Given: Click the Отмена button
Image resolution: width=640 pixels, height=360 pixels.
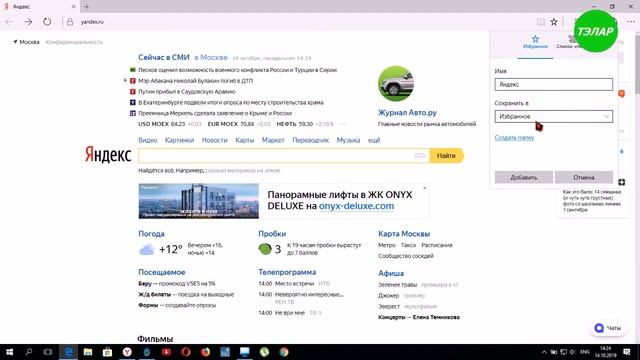Looking at the screenshot, I should (x=584, y=178).
